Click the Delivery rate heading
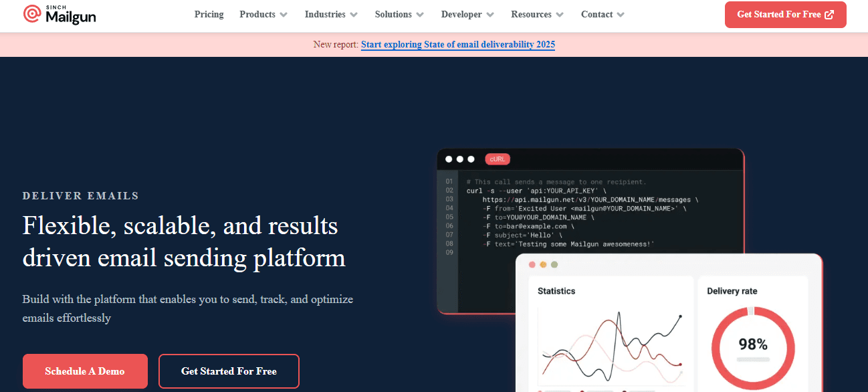 (732, 291)
